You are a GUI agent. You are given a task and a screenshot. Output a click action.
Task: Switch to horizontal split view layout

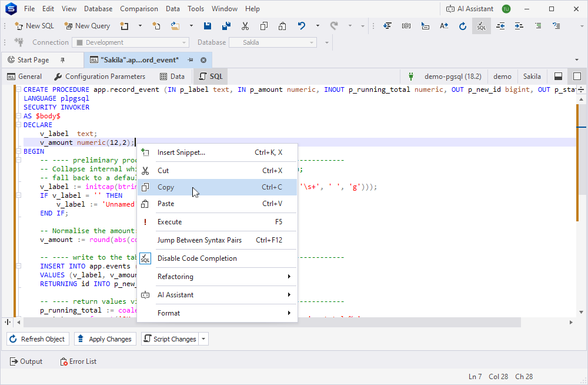[x=558, y=77]
